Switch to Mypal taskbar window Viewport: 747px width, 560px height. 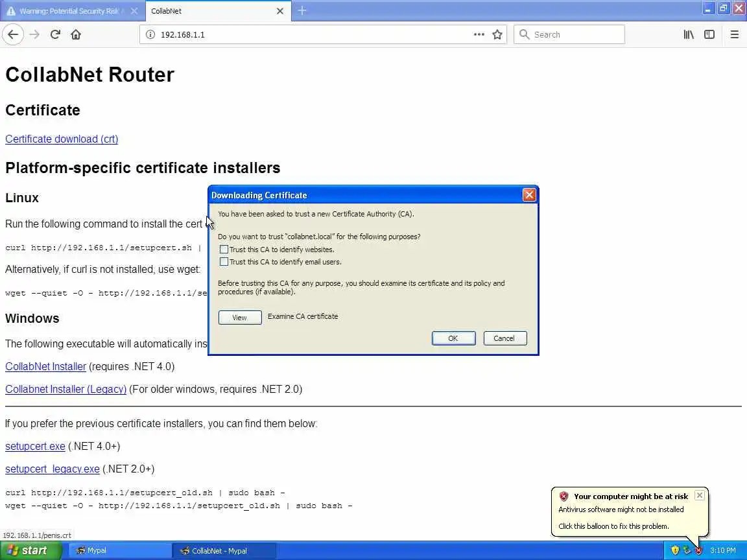pos(119,550)
